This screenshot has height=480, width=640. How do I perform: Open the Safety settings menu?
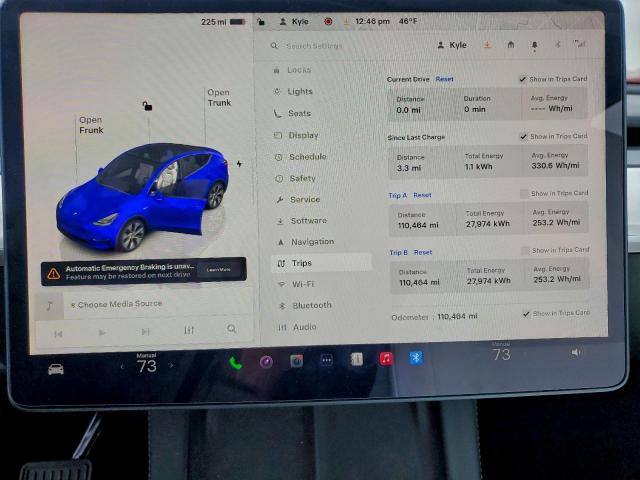click(x=296, y=178)
